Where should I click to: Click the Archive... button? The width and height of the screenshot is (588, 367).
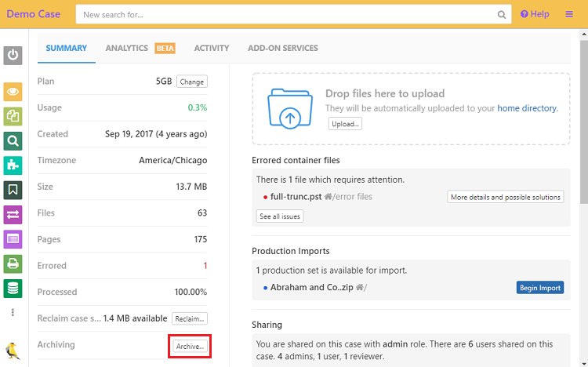point(190,346)
